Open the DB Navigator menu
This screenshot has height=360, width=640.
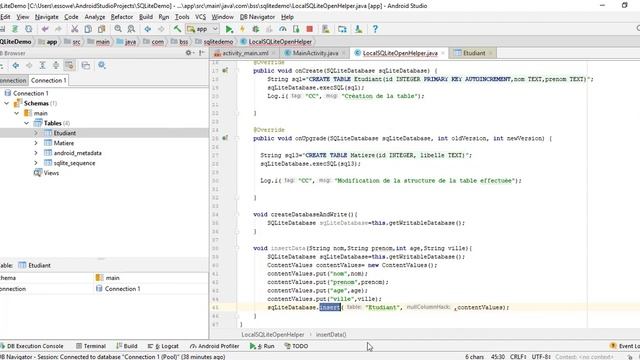point(257,17)
